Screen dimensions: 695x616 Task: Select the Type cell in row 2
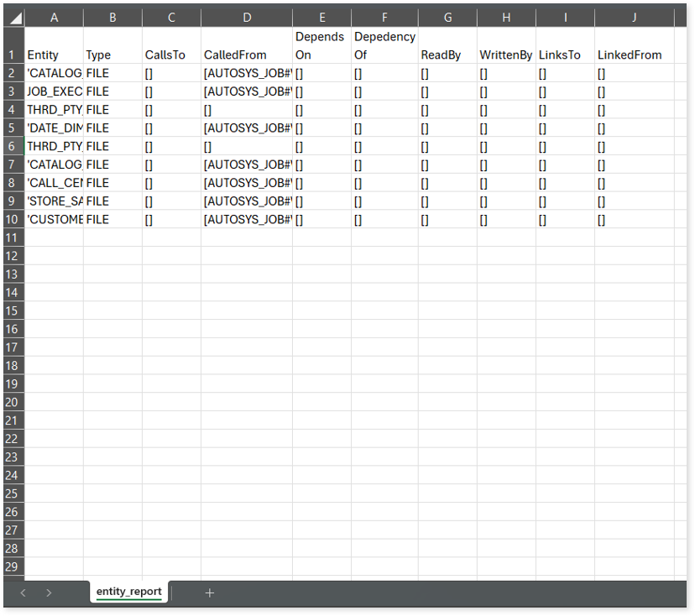point(112,73)
